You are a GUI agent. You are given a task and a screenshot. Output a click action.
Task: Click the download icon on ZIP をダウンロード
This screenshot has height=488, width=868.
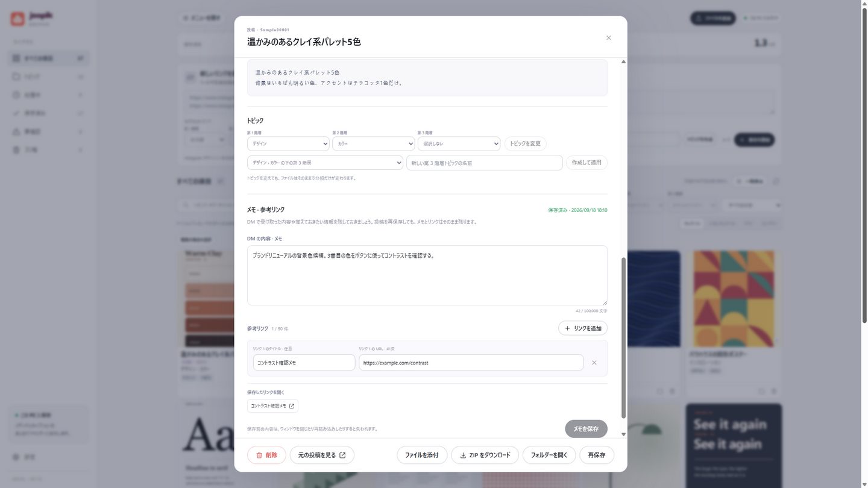tap(463, 455)
